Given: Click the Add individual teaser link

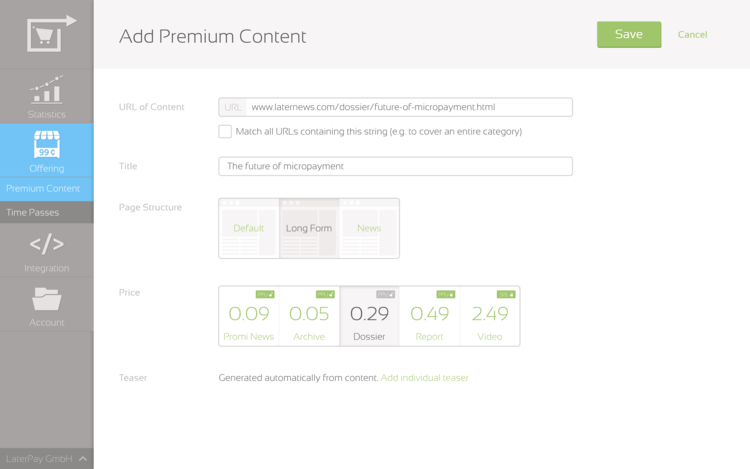Looking at the screenshot, I should click(x=424, y=378).
